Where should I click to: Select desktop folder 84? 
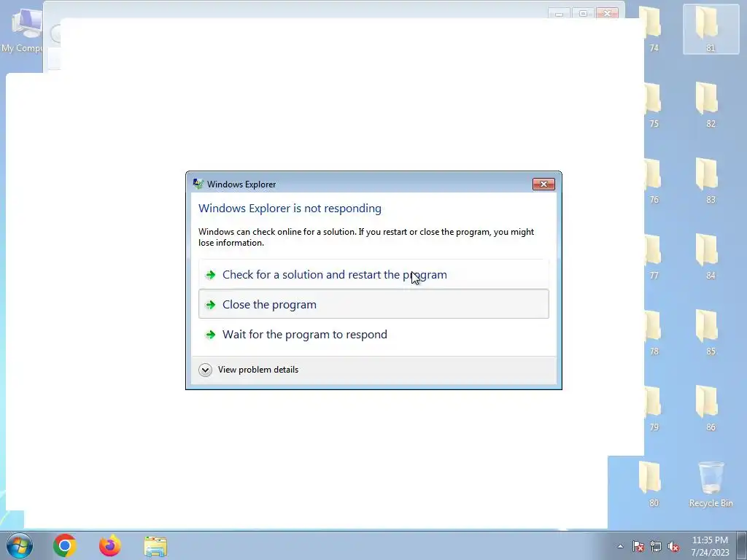(x=711, y=256)
